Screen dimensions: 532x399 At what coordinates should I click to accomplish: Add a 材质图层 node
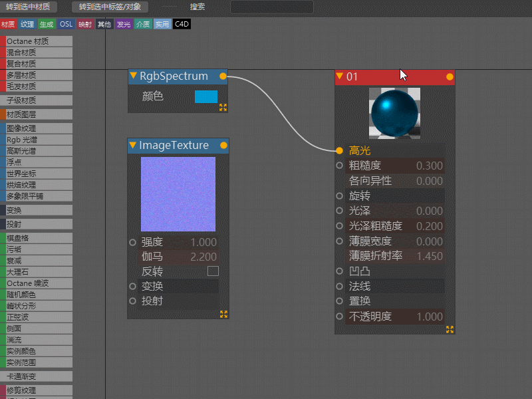(37, 114)
